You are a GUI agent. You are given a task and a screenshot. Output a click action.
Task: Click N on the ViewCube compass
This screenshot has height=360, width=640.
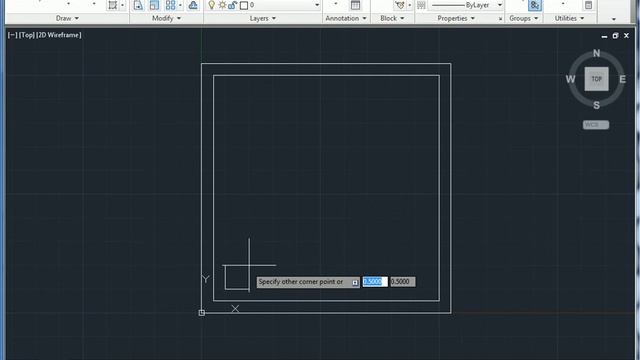click(596, 53)
